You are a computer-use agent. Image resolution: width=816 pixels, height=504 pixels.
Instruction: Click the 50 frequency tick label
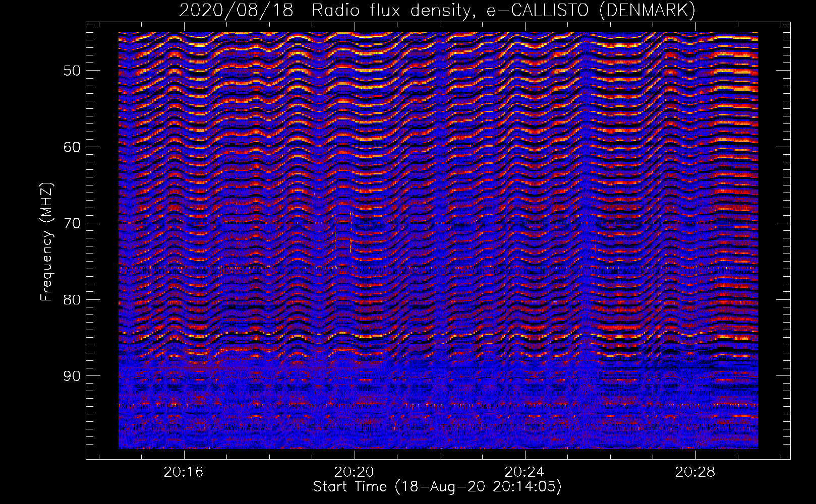click(72, 71)
